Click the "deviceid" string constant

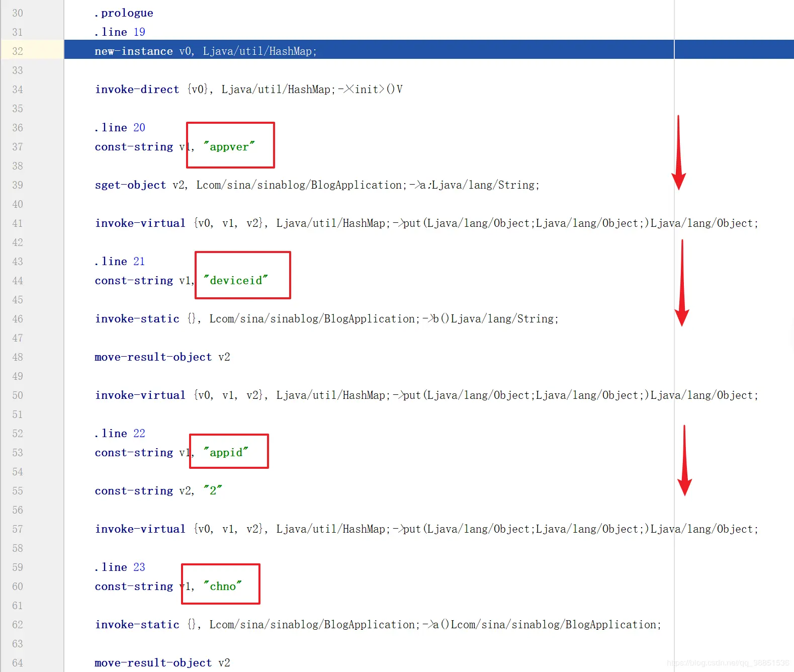tap(236, 280)
